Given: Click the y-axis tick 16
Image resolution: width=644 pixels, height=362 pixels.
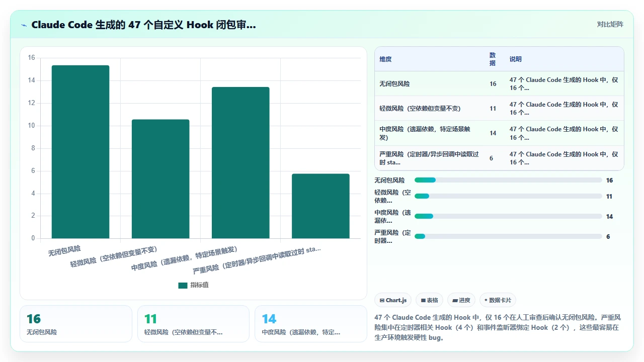Looking at the screenshot, I should coord(32,58).
